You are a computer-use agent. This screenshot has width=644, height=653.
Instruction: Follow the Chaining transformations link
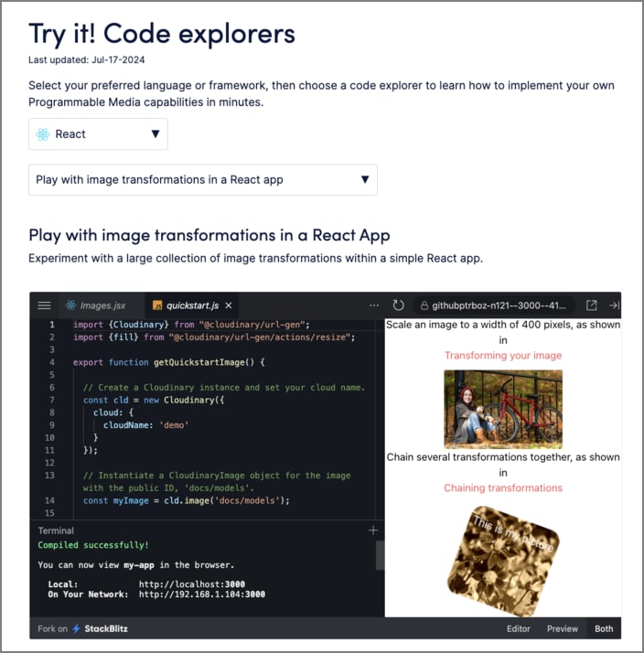pyautogui.click(x=503, y=488)
